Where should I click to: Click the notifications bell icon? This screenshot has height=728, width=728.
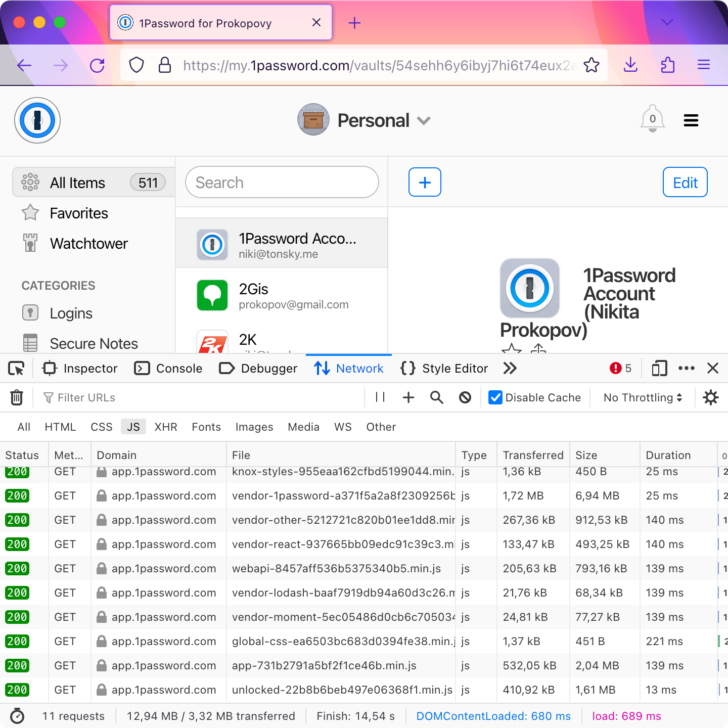click(x=652, y=120)
